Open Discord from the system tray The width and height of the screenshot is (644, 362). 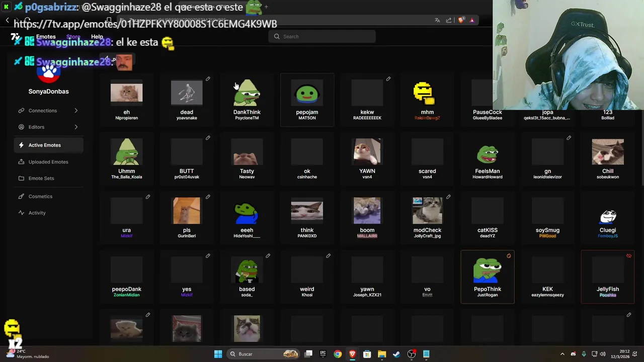click(x=573, y=354)
